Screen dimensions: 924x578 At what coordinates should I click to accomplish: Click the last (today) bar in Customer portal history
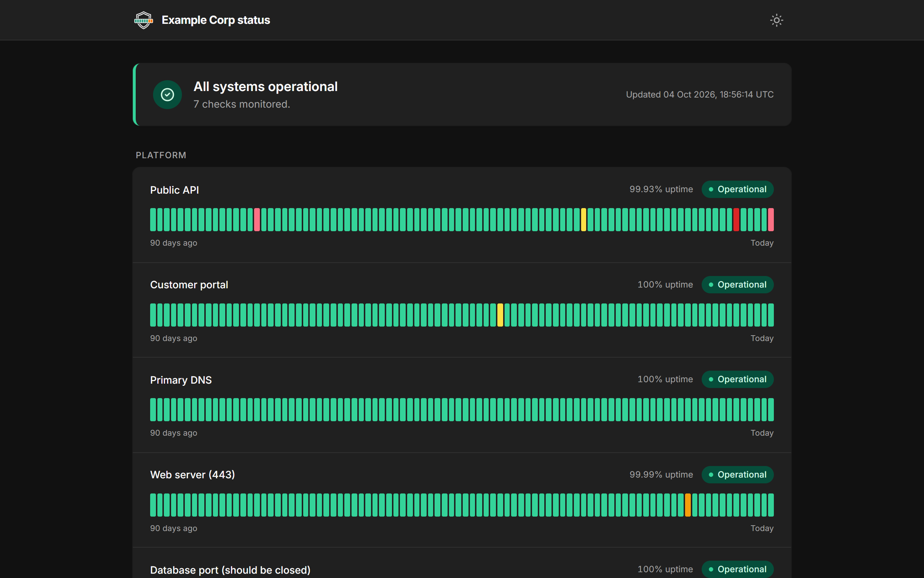click(771, 315)
